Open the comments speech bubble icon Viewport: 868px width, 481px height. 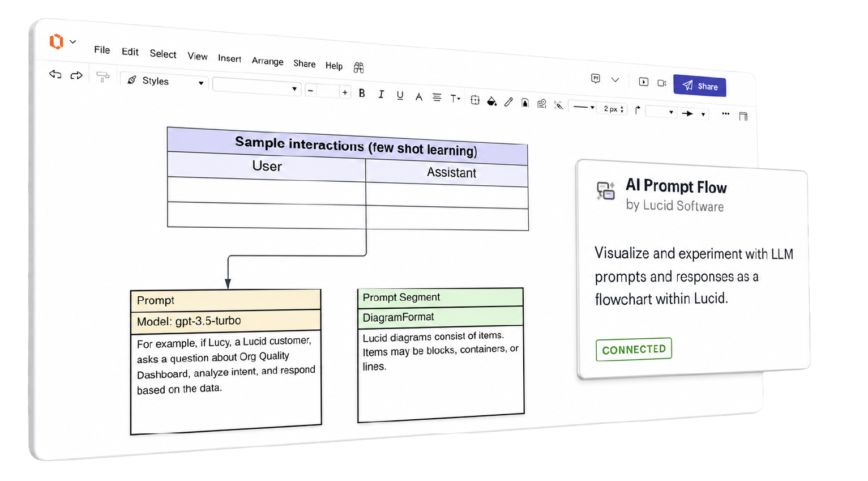[x=596, y=79]
